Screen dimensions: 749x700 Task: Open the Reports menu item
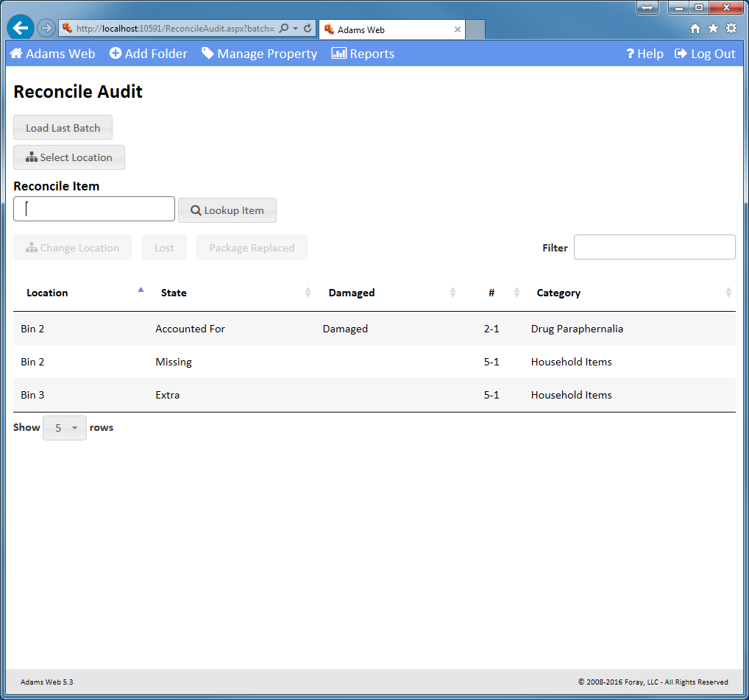(363, 54)
